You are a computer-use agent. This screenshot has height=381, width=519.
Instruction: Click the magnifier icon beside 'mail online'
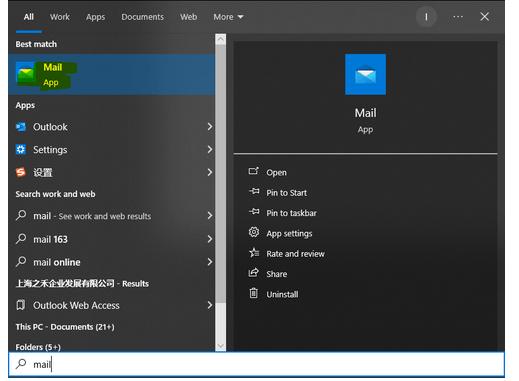21,262
